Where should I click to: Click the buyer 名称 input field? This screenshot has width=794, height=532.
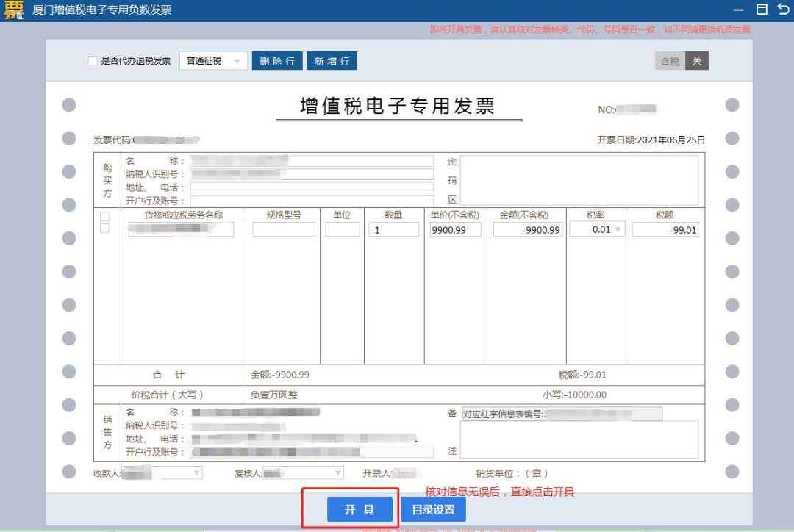tap(312, 161)
